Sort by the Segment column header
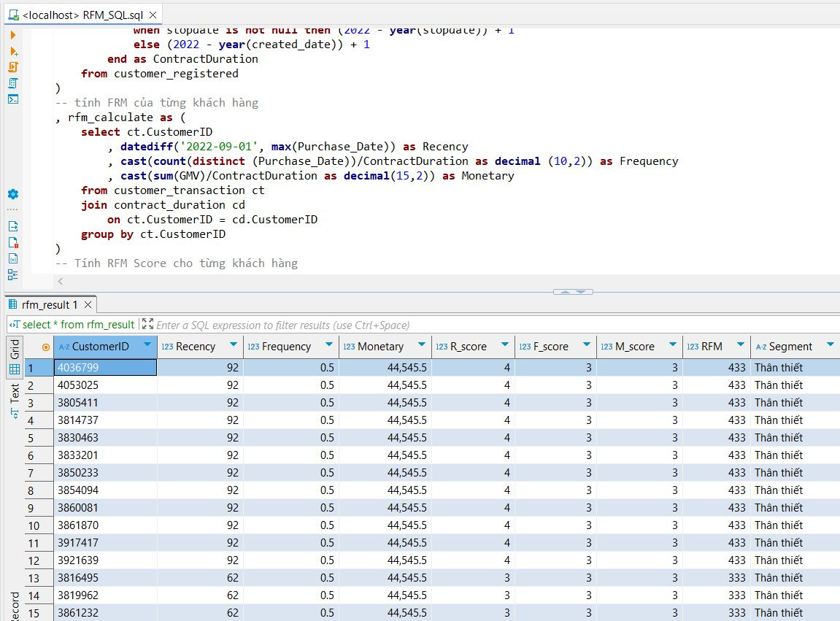Screen dimensions: 840x621 click(790, 347)
